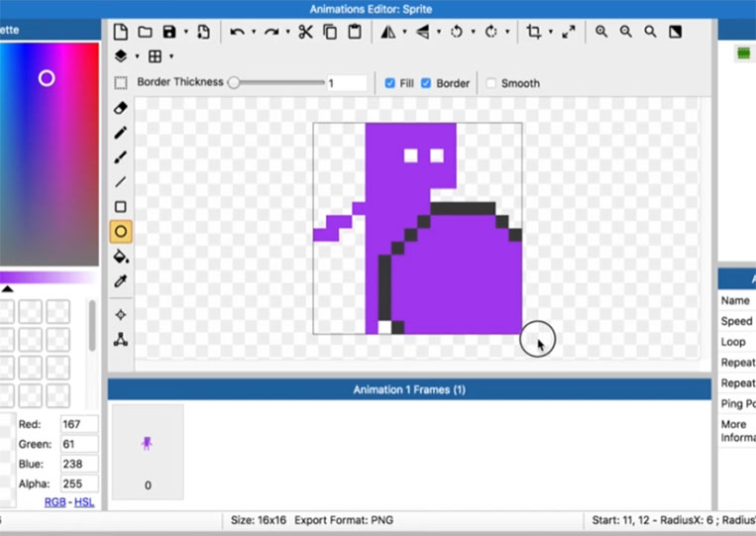The height and width of the screenshot is (536, 756).
Task: Open the horizontal flip dropdown arrow
Action: click(404, 32)
